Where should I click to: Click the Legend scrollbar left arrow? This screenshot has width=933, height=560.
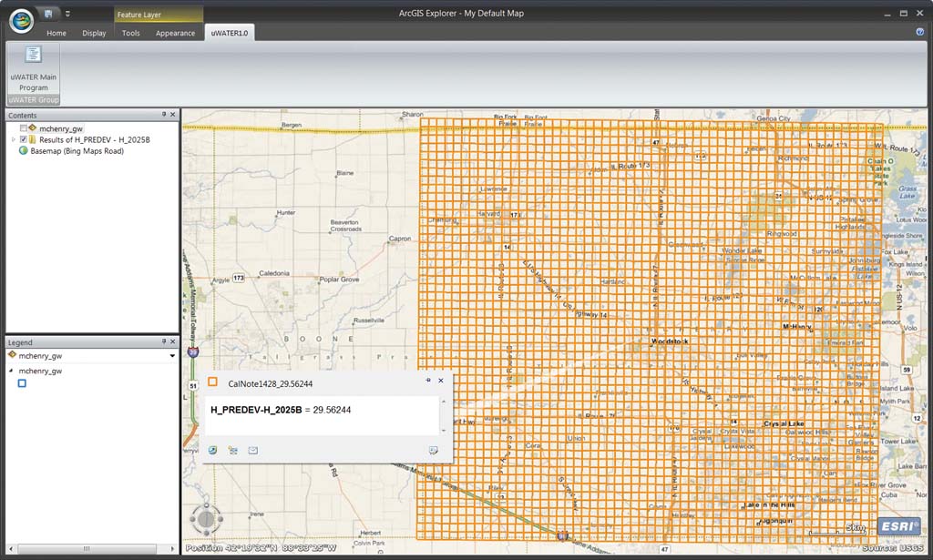point(11,548)
